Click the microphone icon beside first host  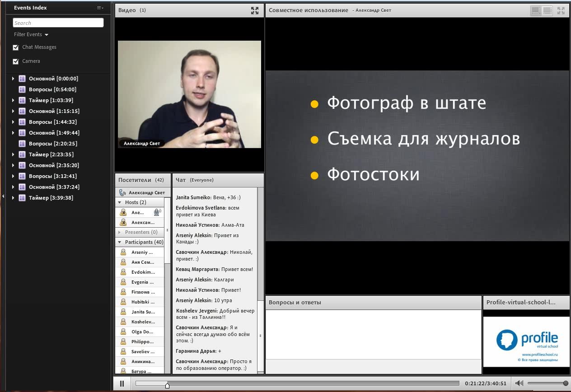click(157, 212)
